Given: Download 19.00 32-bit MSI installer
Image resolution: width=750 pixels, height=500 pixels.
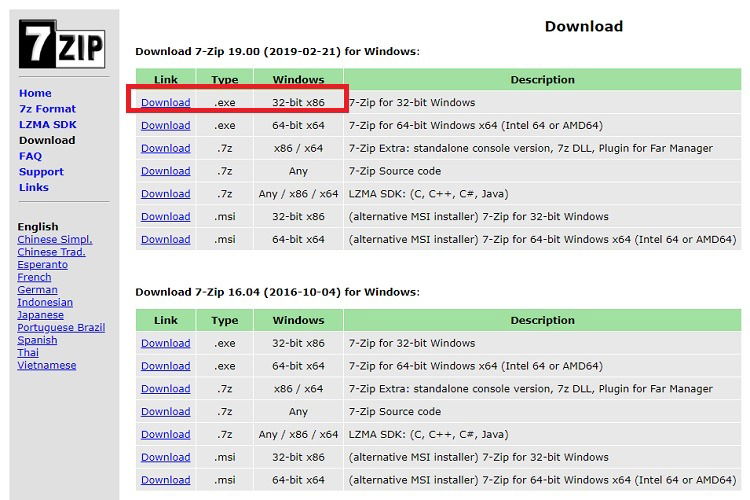Looking at the screenshot, I should [165, 217].
